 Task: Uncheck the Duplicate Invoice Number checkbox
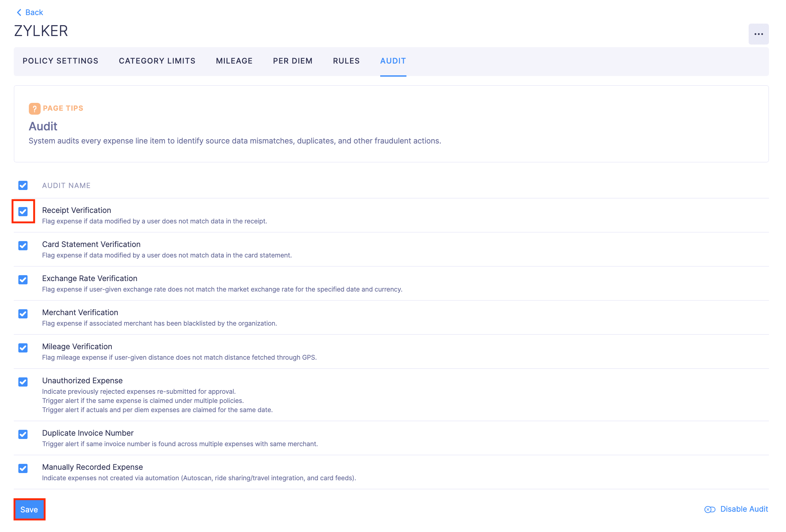(23, 435)
